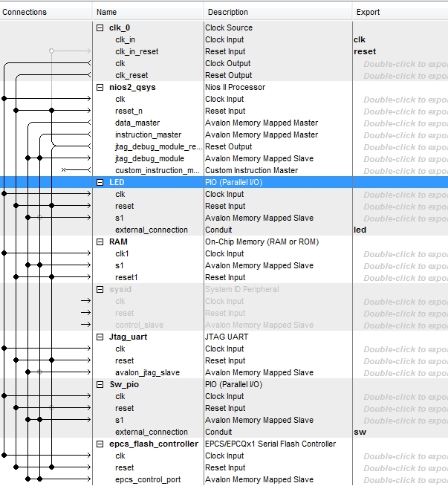This screenshot has height=486, width=448.
Task: Select the jtag_debug_module_re... truncated interface
Action: [159, 147]
